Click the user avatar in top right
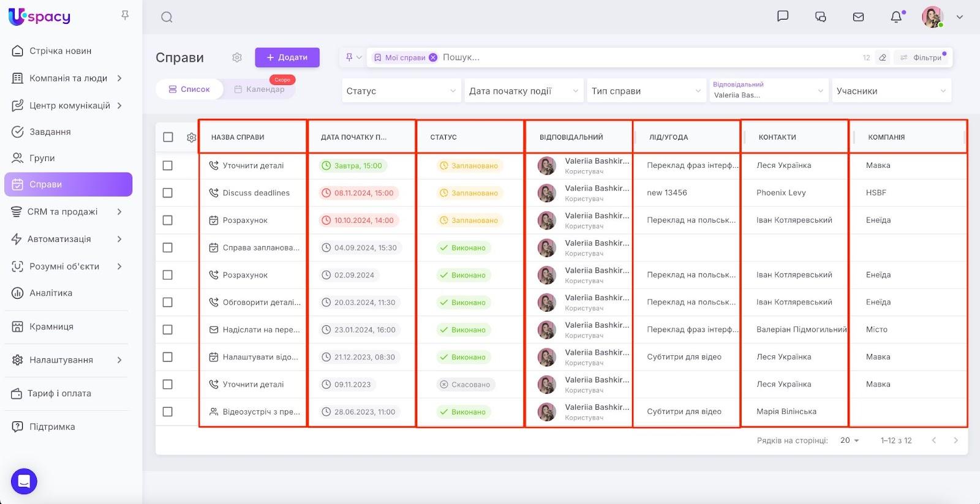 pos(932,17)
